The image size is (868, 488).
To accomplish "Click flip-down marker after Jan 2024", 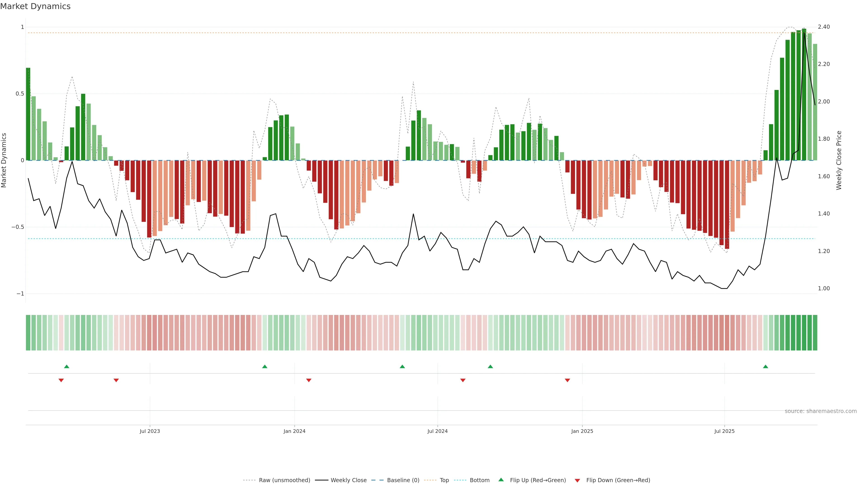I will coord(309,380).
